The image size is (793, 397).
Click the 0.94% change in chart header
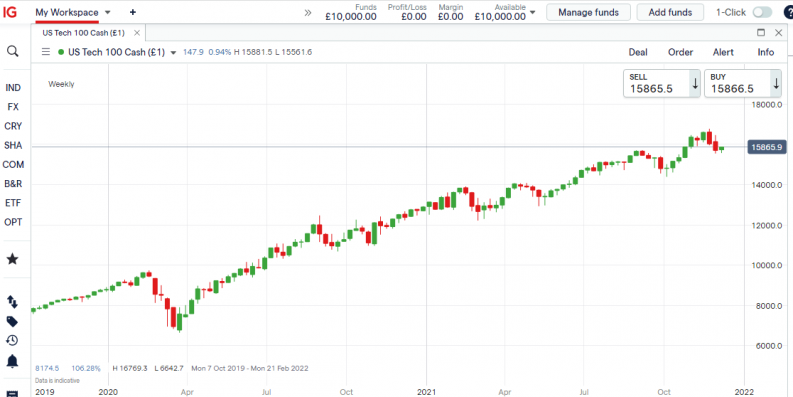[219, 52]
